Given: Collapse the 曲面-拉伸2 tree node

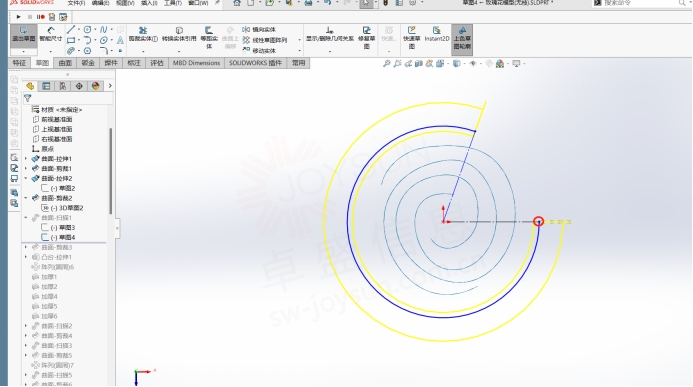Looking at the screenshot, I should pos(26,178).
